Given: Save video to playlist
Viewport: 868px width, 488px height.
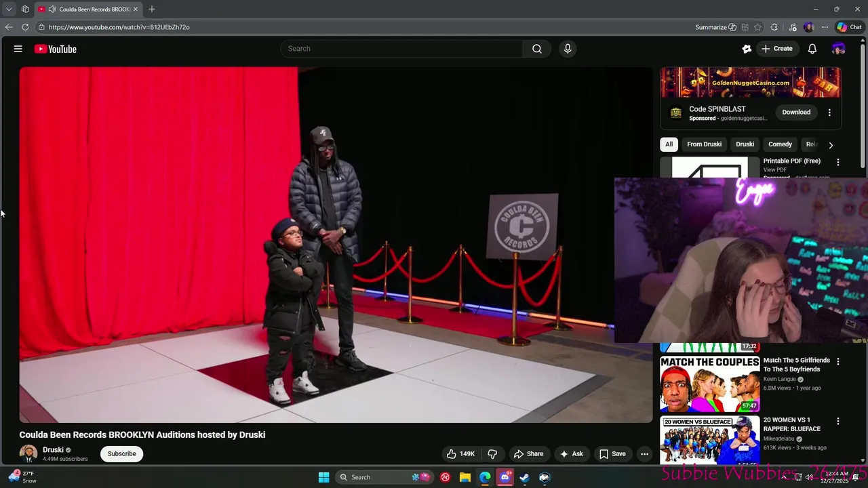Looking at the screenshot, I should pos(612,454).
